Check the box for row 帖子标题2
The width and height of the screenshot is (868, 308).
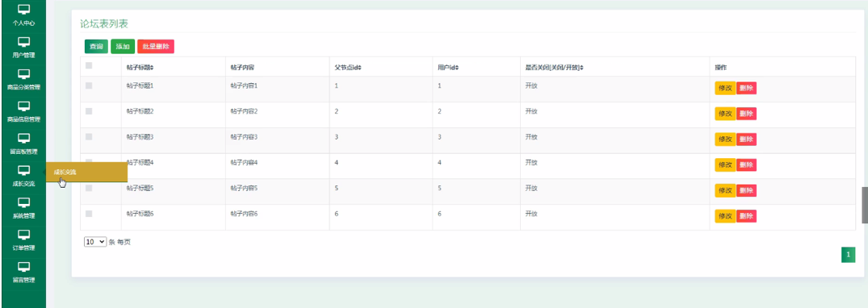pos(89,111)
